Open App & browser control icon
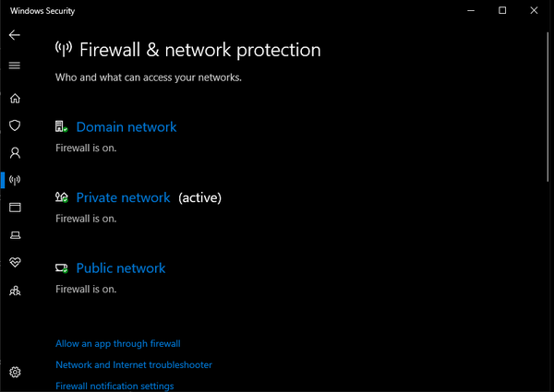 (x=15, y=208)
